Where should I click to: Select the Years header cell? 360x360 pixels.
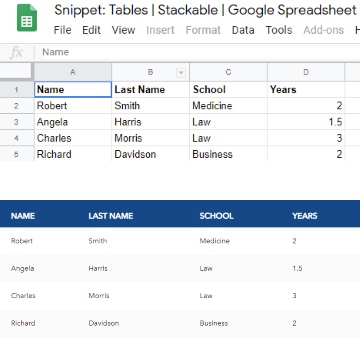[x=306, y=90]
